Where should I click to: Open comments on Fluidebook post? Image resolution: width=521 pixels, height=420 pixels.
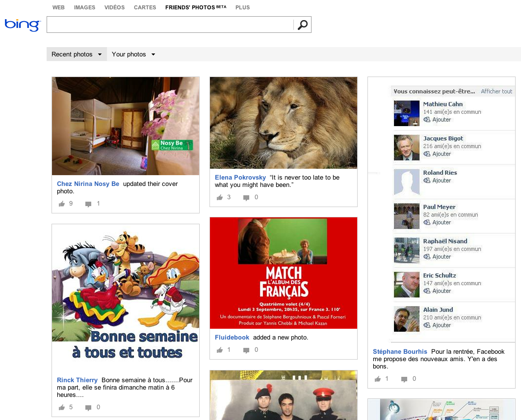click(246, 350)
